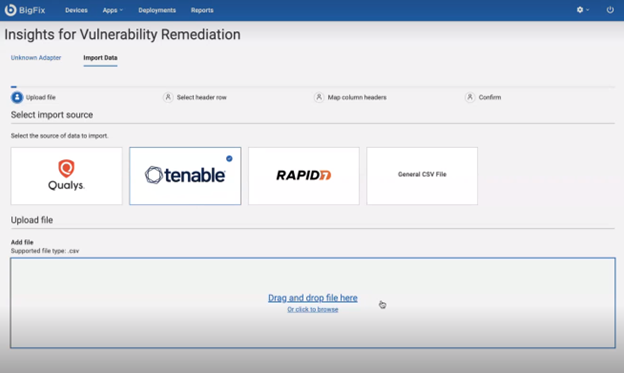Choose Rapid7 as import source

[304, 176]
